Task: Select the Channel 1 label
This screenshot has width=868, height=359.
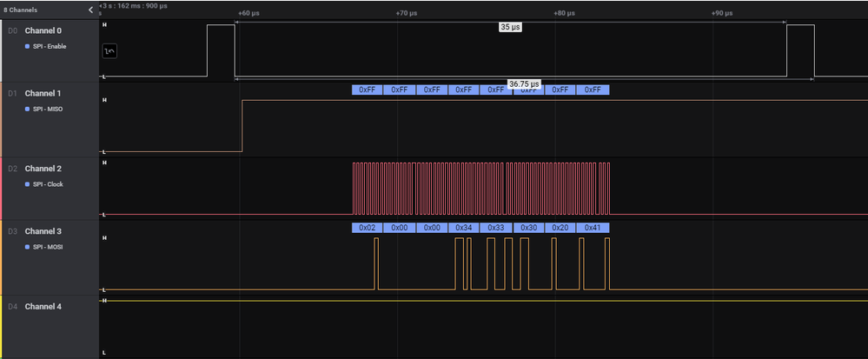Action: tap(43, 94)
